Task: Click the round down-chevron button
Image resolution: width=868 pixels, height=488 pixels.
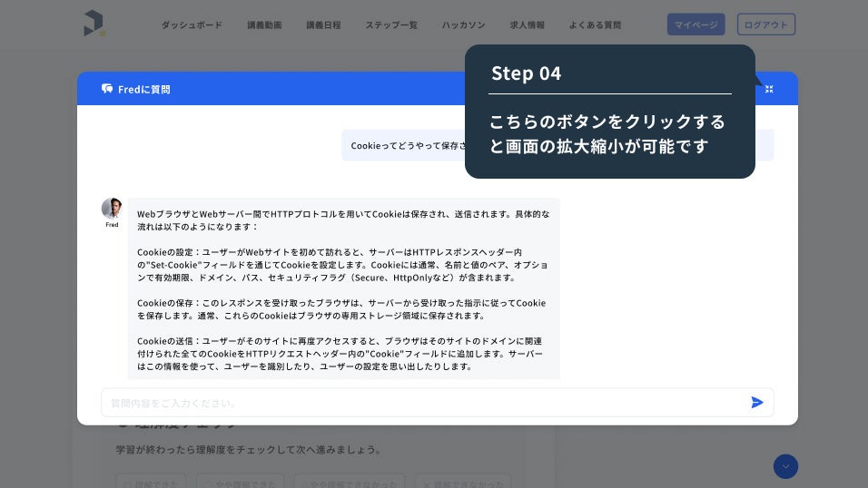Action: coord(785,466)
